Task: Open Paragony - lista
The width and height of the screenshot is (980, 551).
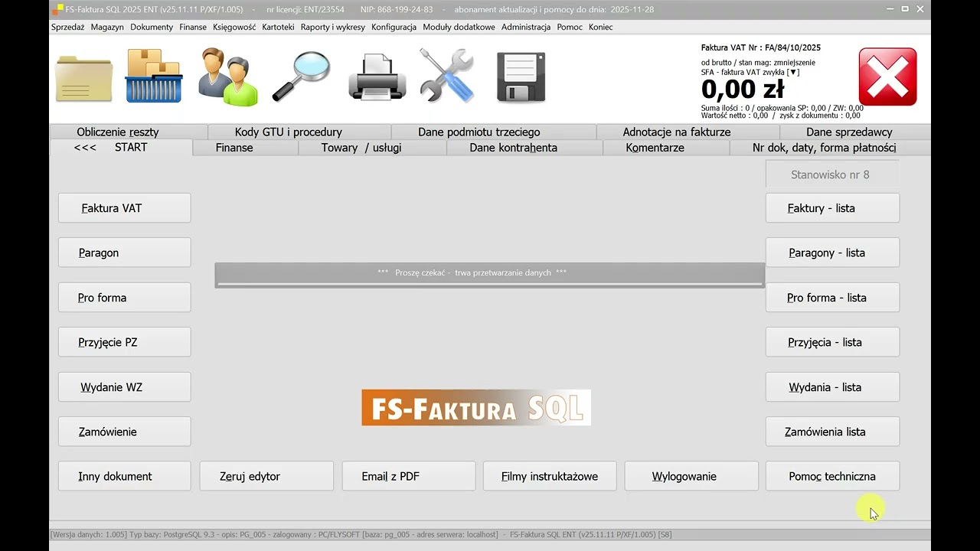Action: pyautogui.click(x=832, y=253)
